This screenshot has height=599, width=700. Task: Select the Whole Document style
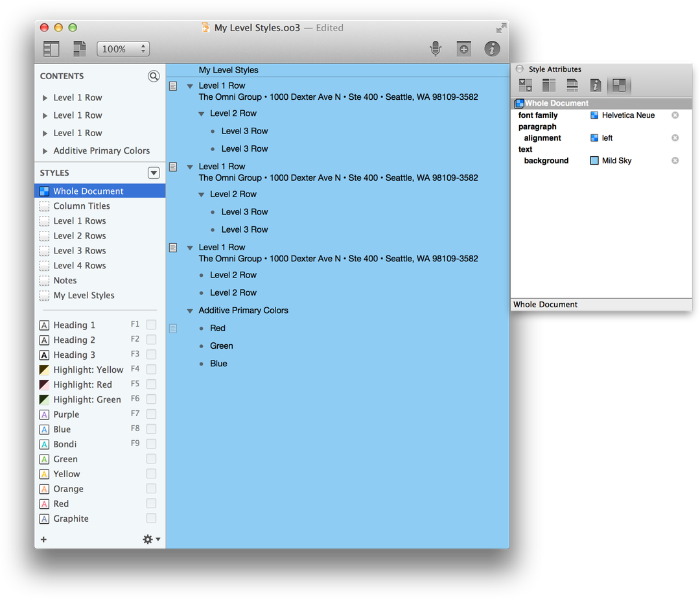(100, 191)
